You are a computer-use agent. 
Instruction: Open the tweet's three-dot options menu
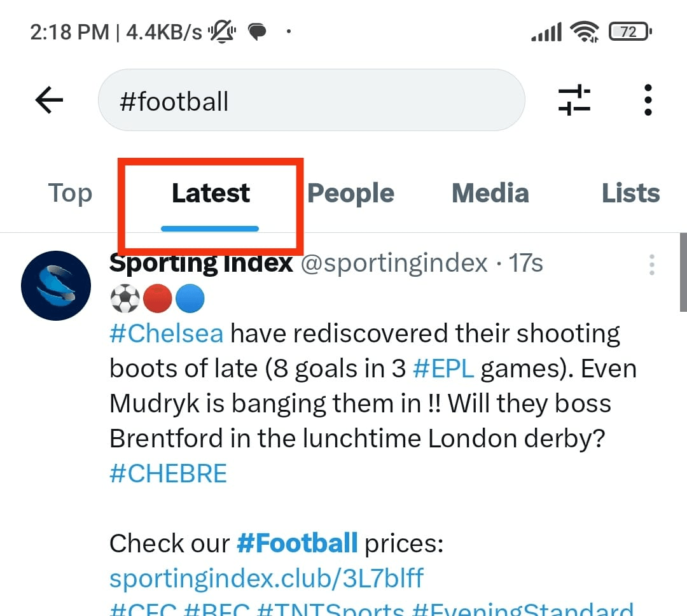(651, 265)
